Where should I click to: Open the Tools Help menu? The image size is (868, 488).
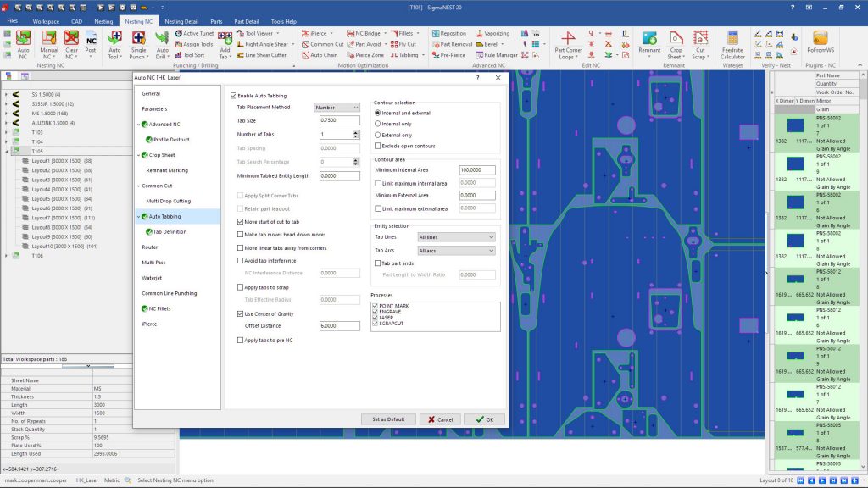[285, 21]
